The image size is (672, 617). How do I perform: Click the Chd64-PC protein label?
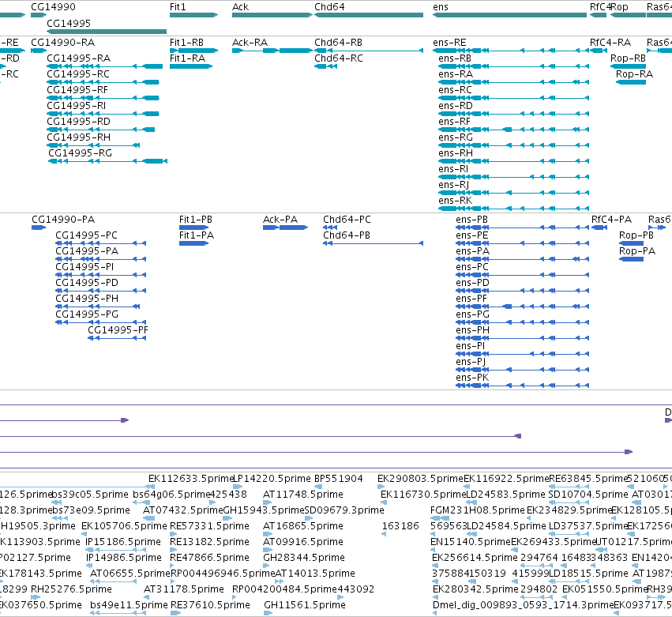[x=347, y=220]
